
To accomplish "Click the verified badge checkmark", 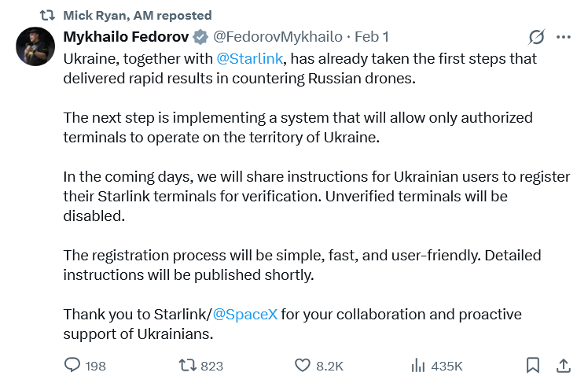I will (x=200, y=37).
